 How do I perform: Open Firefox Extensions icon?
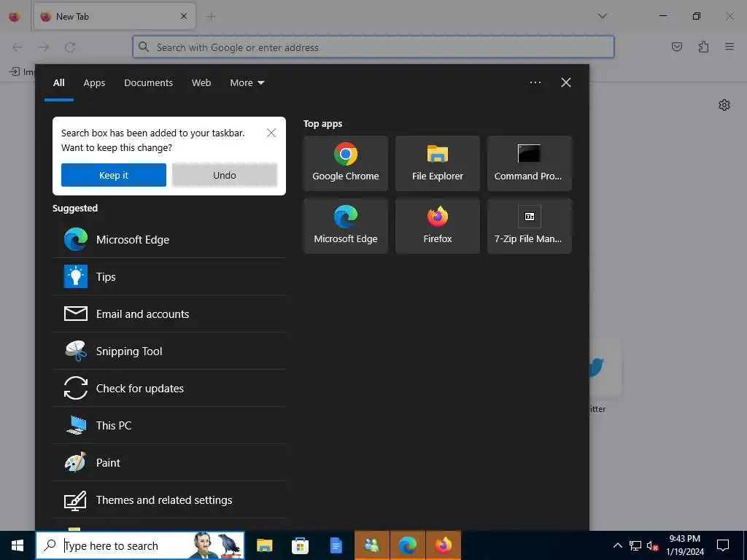pyautogui.click(x=703, y=47)
